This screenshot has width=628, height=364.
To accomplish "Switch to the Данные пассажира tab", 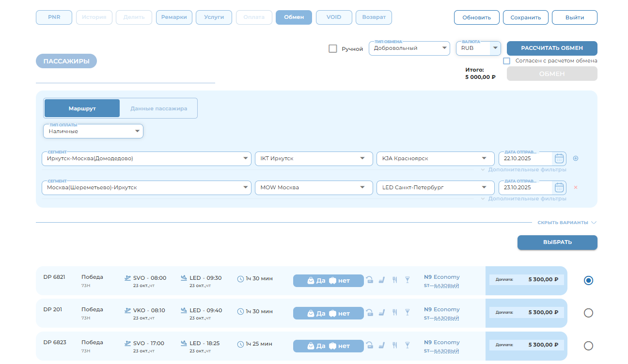I will [158, 108].
